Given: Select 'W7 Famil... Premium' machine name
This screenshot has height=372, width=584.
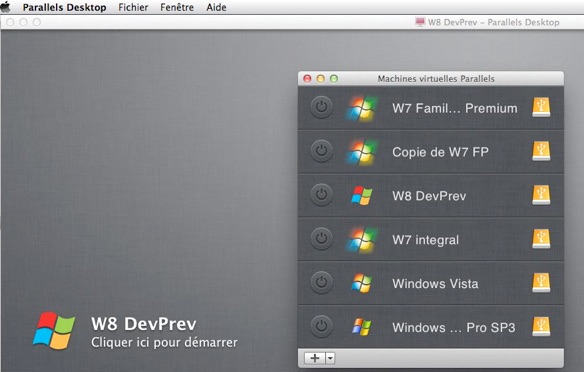Looking at the screenshot, I should (455, 108).
